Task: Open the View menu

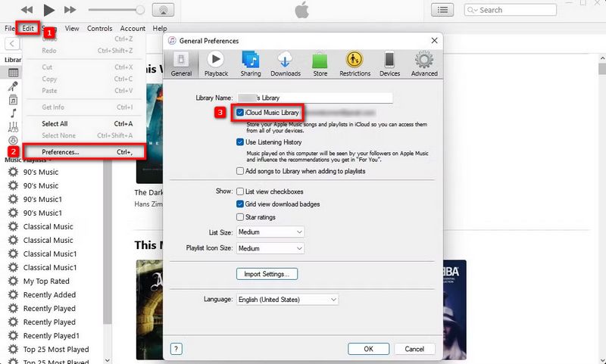Action: (72, 28)
